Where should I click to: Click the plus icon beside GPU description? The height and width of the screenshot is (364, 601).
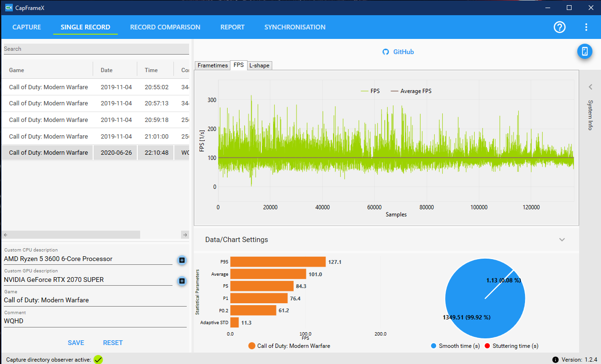tap(181, 281)
